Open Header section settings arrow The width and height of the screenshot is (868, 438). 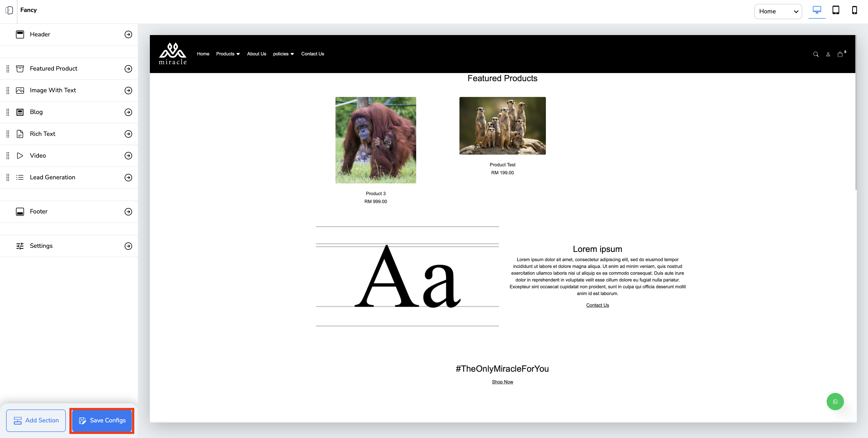(128, 34)
